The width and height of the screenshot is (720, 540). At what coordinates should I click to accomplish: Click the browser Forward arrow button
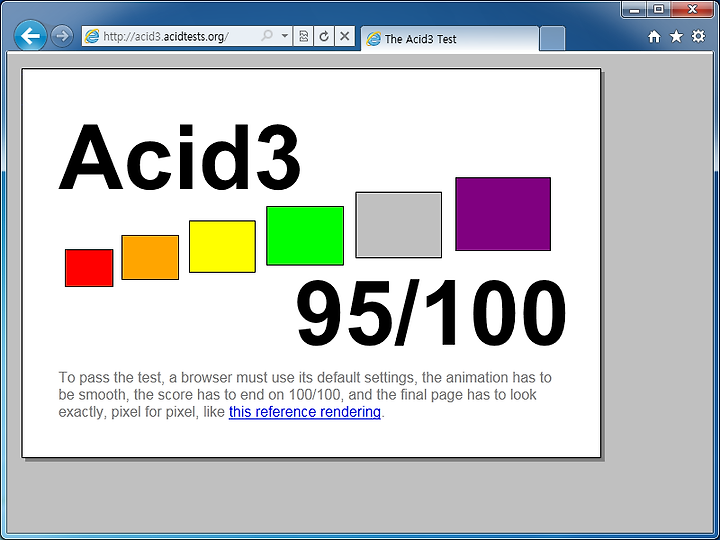coord(62,36)
